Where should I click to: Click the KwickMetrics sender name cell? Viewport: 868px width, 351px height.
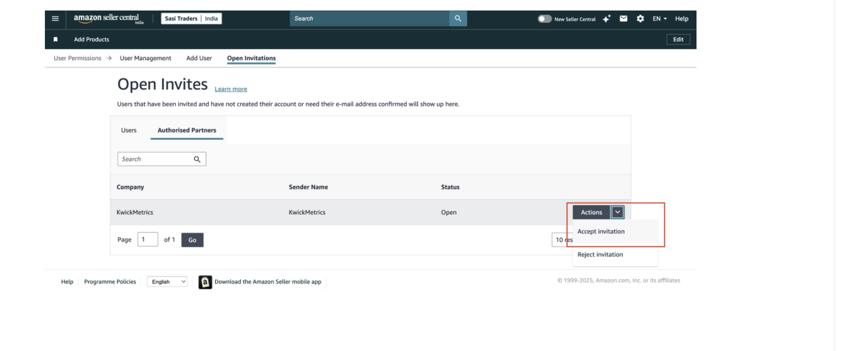(307, 212)
